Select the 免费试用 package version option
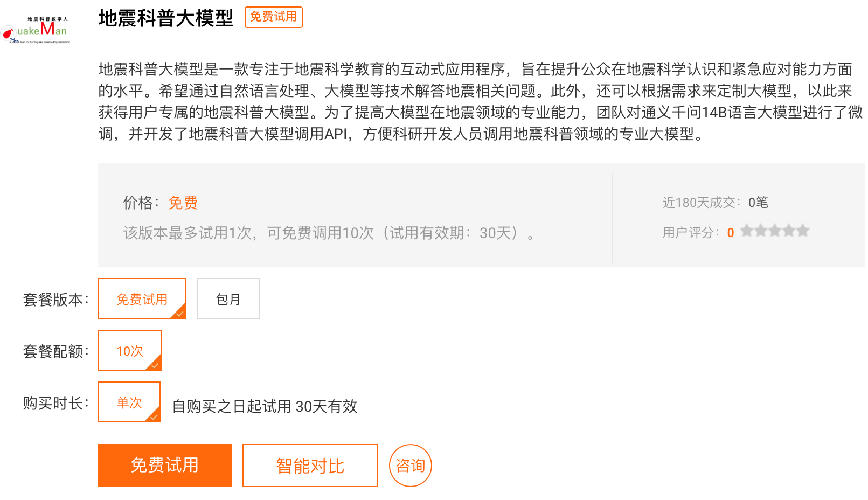 tap(142, 298)
